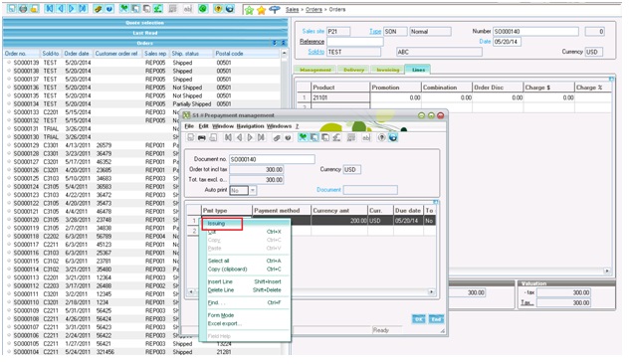The image size is (631, 364).
Task: Click the Print icon in Prepayment management toolbar
Action: (x=202, y=137)
